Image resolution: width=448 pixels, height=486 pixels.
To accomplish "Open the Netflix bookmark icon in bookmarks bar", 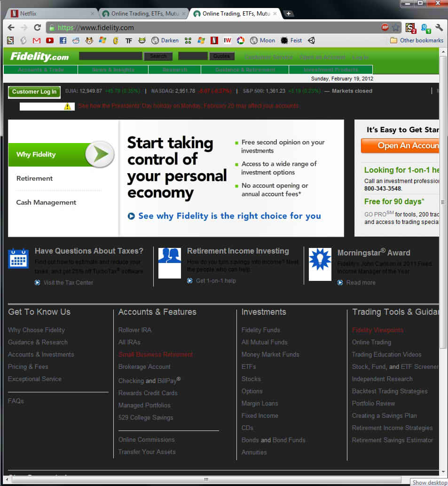I will point(214,40).
